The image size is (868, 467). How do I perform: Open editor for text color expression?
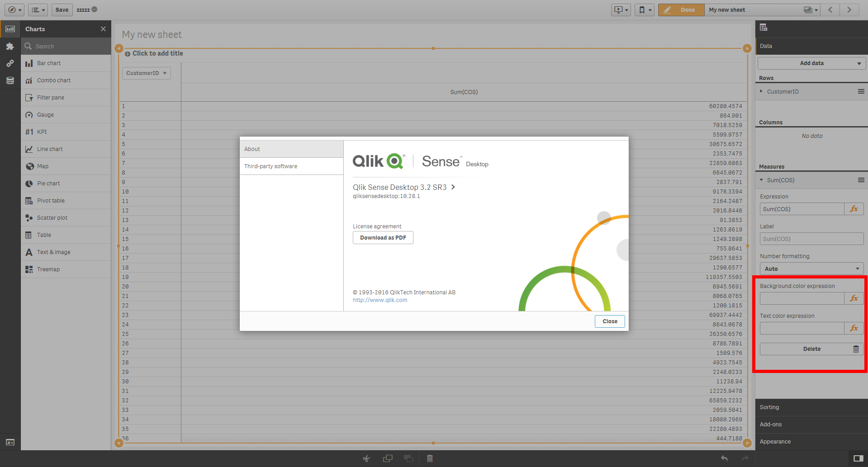854,328
